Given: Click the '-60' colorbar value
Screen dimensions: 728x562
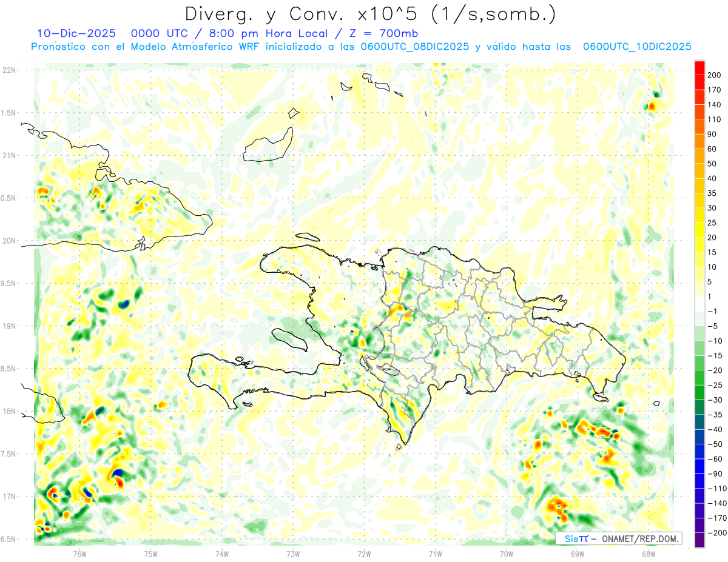Looking at the screenshot, I should [715, 458].
